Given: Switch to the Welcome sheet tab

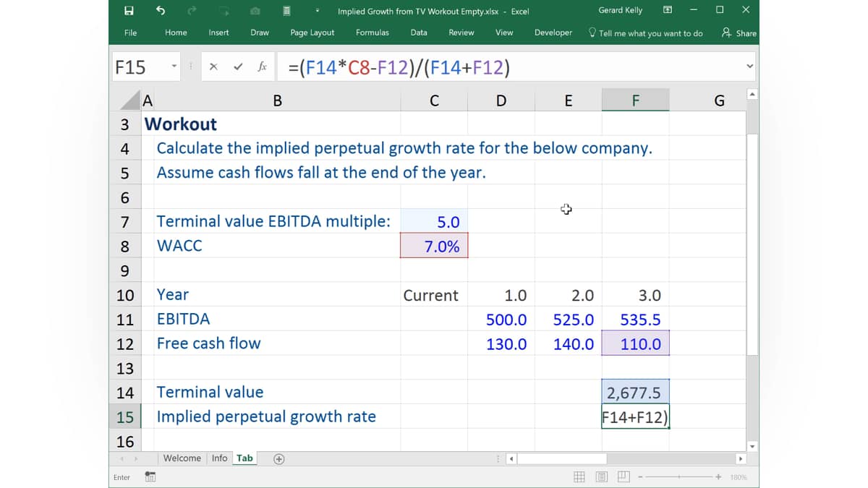Looking at the screenshot, I should coord(182,458).
